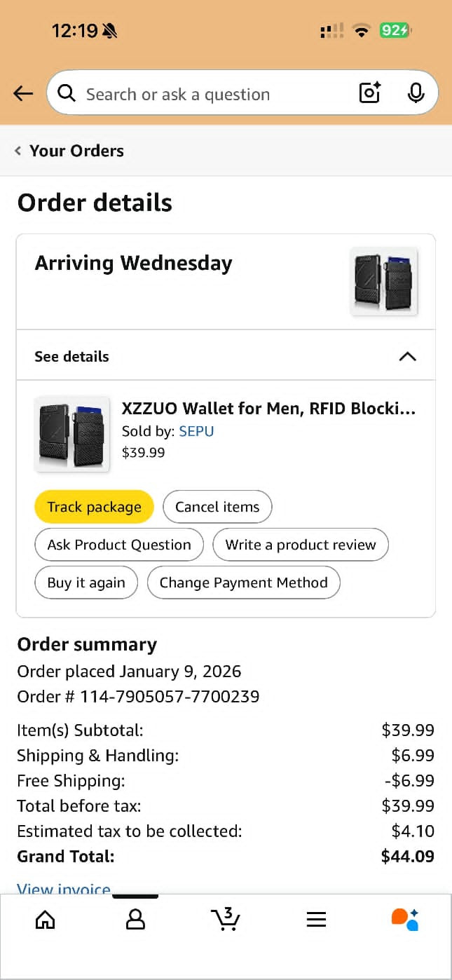This screenshot has height=980, width=452.
Task: Open the SEPU seller link
Action: coord(196,431)
